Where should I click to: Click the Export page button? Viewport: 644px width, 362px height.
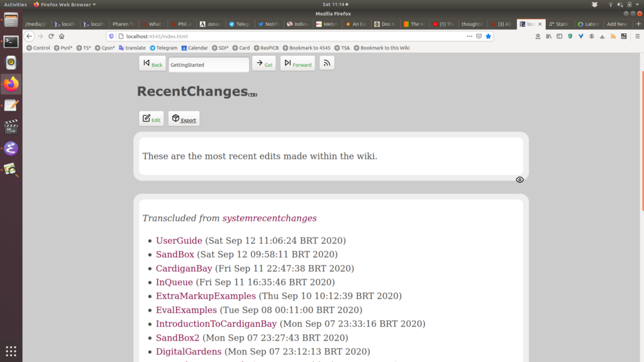pyautogui.click(x=184, y=119)
